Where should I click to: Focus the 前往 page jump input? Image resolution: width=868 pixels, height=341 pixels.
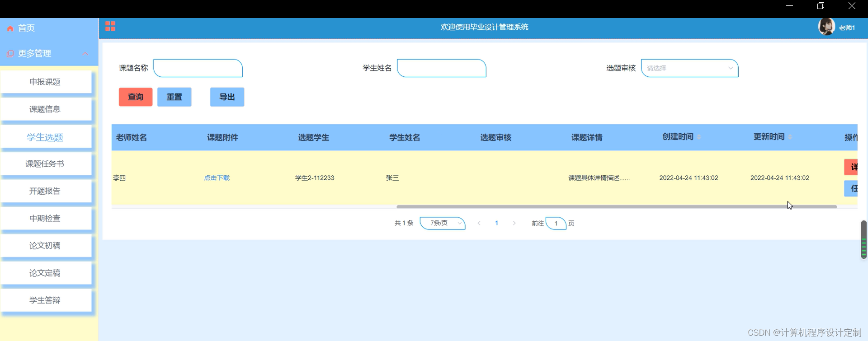pyautogui.click(x=556, y=223)
